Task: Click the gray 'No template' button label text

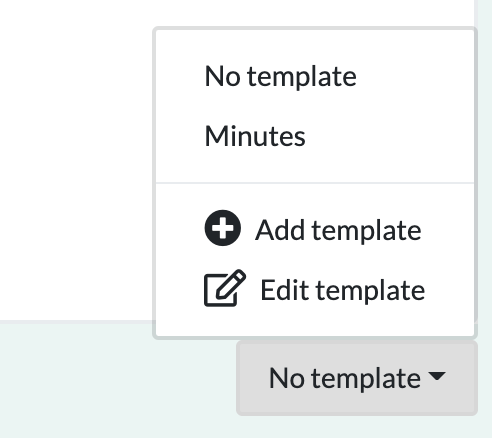Action: 345,378
